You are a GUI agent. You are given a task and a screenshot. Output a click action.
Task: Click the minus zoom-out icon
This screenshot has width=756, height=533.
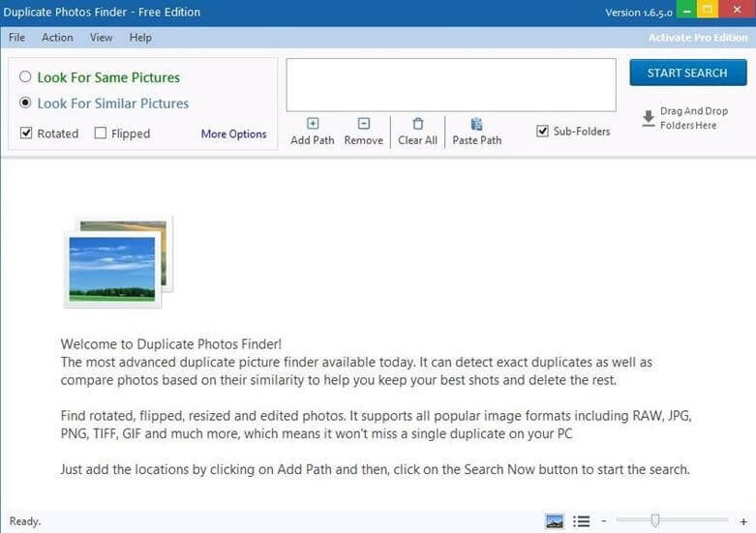(604, 521)
